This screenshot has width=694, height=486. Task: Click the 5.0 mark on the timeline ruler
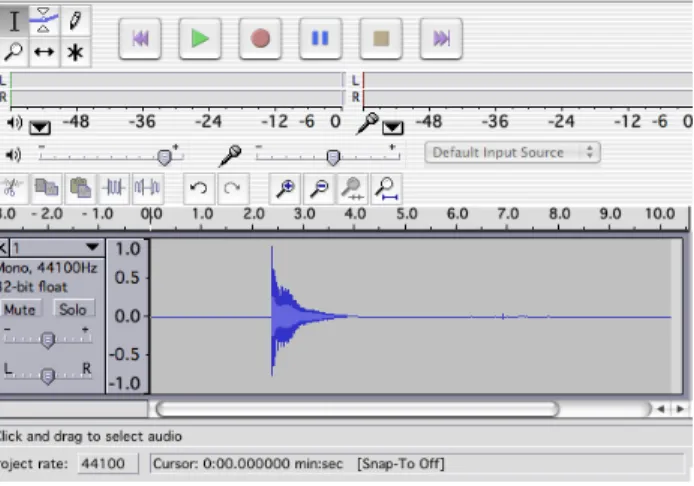pos(406,214)
